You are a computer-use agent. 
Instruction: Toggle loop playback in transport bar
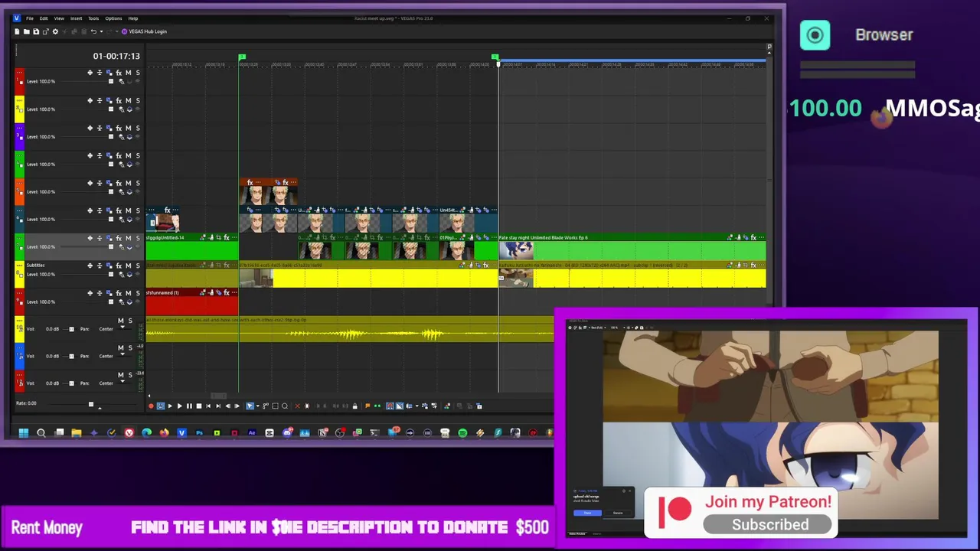click(x=161, y=406)
